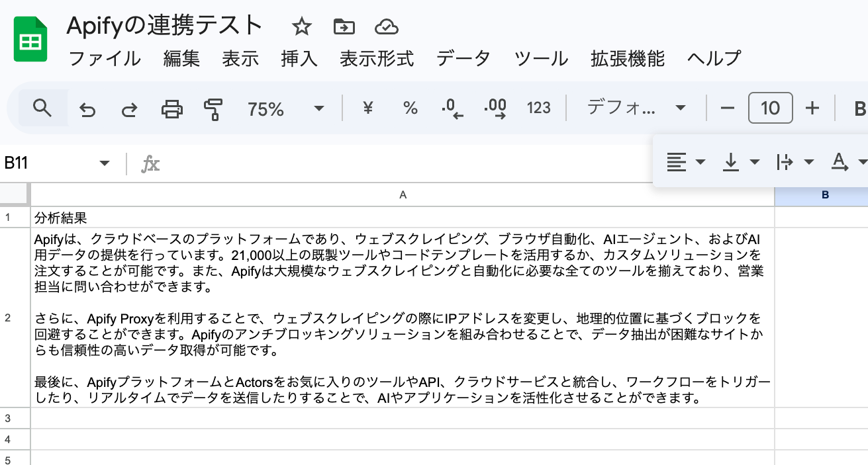Click the search menus magnifier icon
The height and width of the screenshot is (465, 868).
click(x=42, y=108)
